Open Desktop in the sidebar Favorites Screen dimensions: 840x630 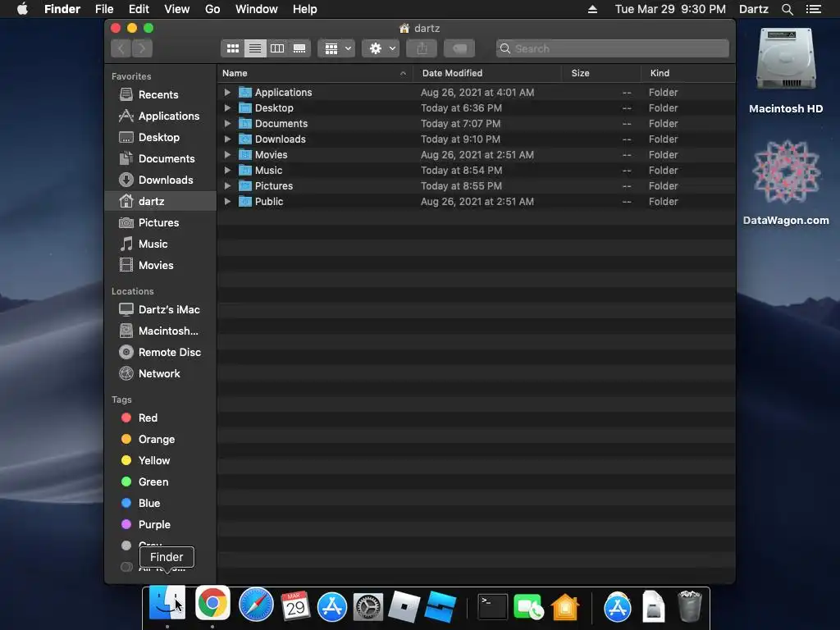(160, 137)
